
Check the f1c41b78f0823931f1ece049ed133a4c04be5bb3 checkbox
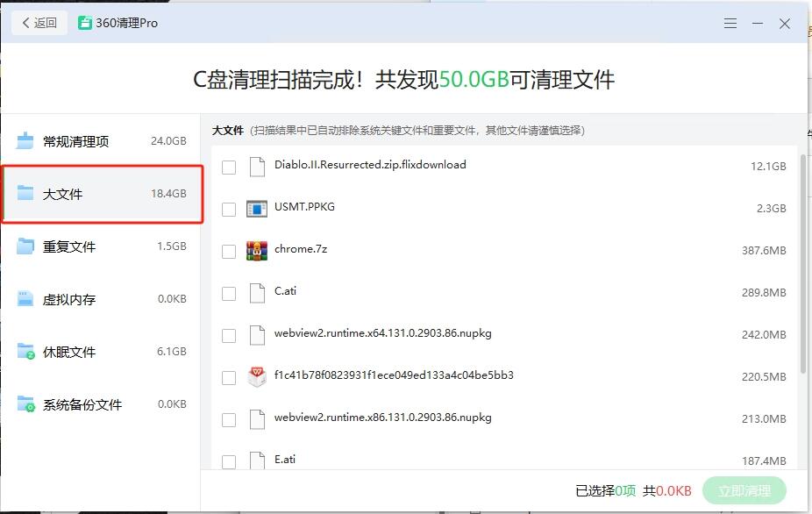pos(229,378)
